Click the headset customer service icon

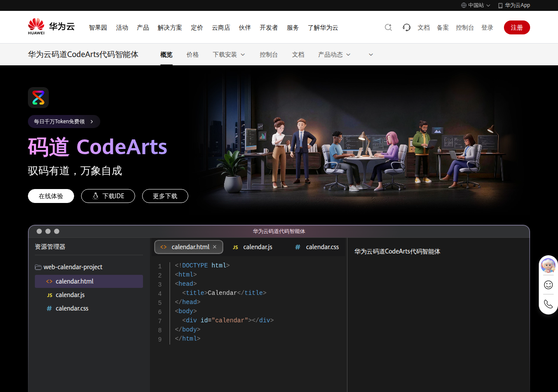click(407, 27)
